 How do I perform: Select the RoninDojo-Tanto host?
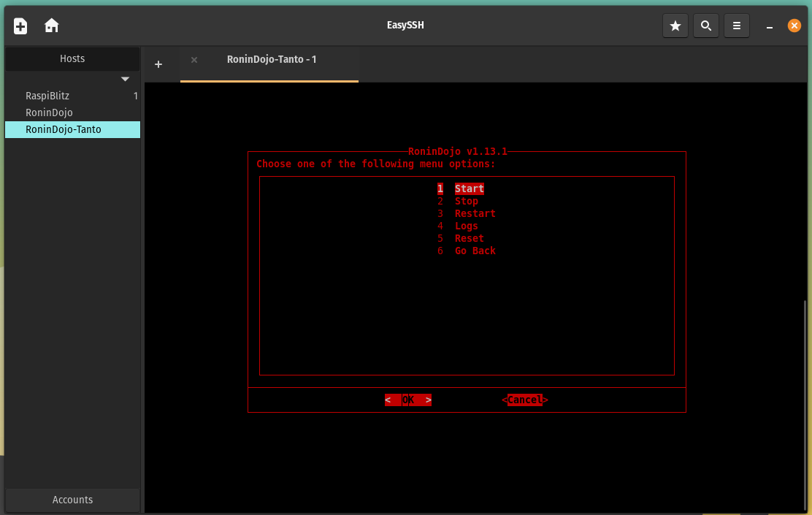[72, 129]
